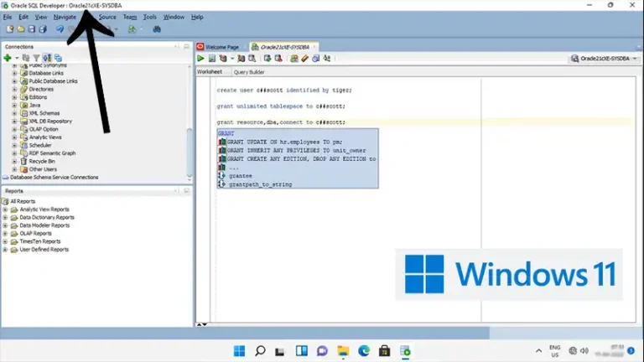Select Database Schema Service Connections item

pyautogui.click(x=54, y=178)
